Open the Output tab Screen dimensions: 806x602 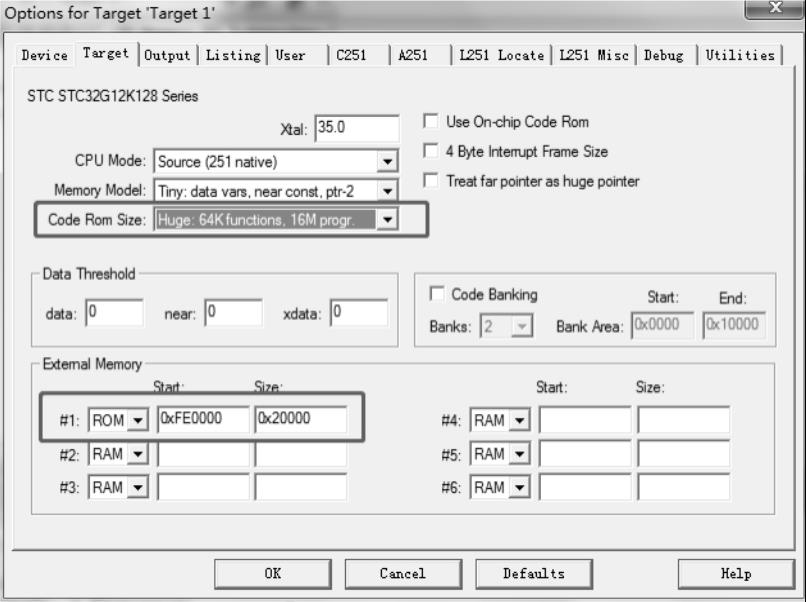point(168,56)
